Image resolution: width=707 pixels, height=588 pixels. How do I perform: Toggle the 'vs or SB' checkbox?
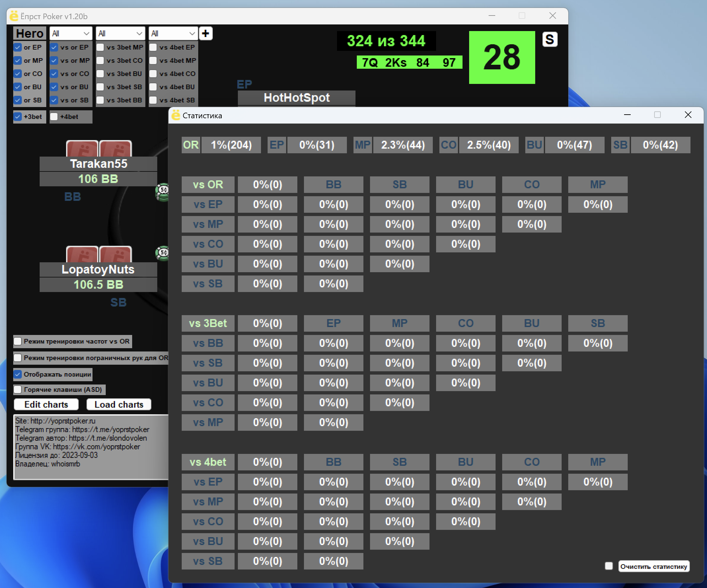(54, 100)
